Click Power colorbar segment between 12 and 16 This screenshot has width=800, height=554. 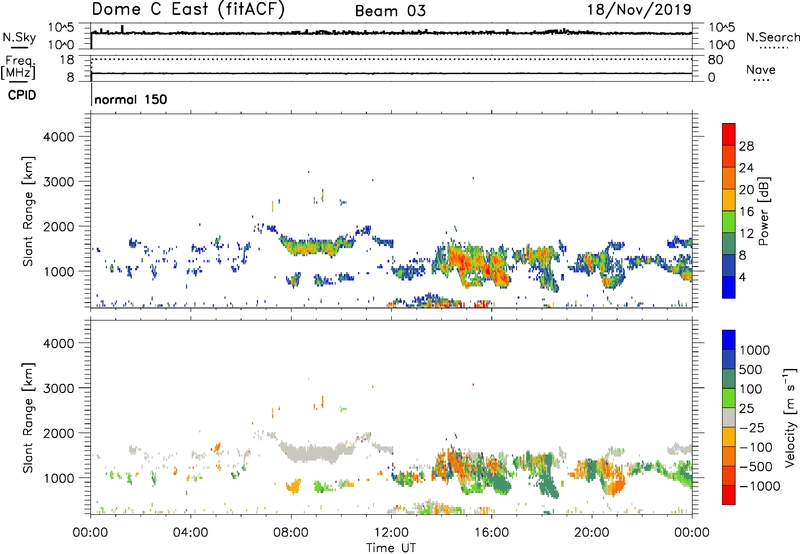pos(729,222)
